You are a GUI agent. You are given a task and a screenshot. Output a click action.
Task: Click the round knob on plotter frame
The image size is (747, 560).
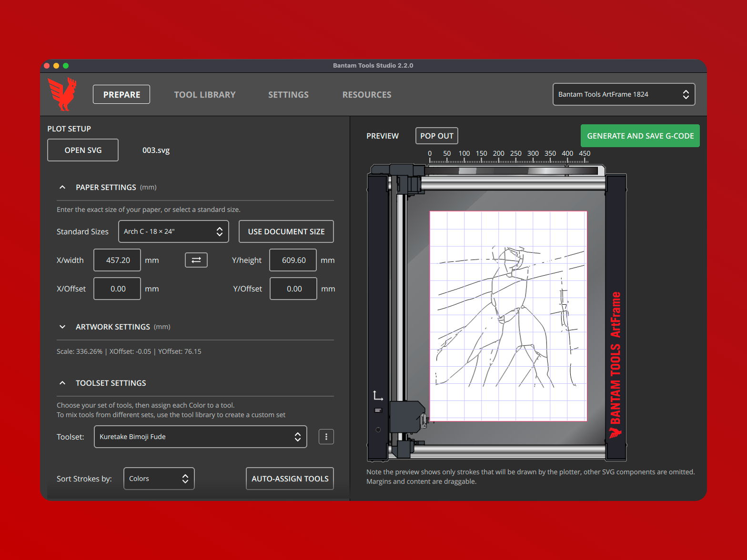[x=378, y=430]
